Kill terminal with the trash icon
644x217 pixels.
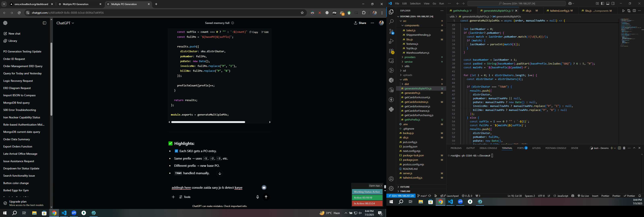[x=624, y=148]
